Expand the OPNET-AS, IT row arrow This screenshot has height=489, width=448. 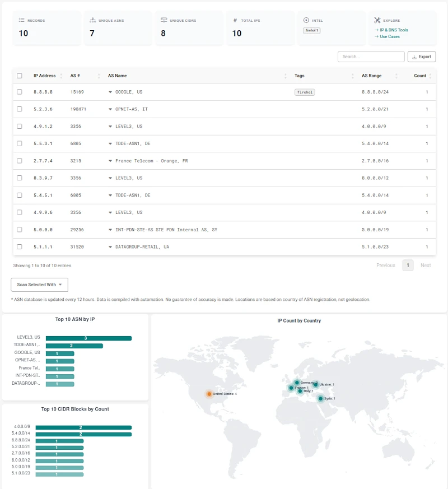point(110,109)
